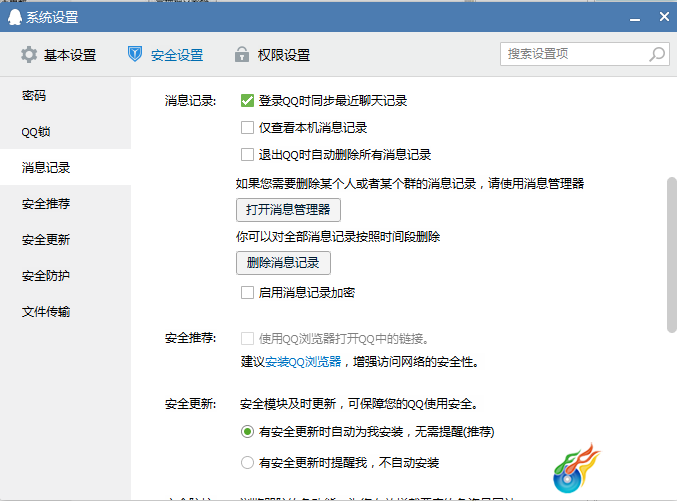Select 文件传输 in the sidebar
The image size is (677, 501).
(x=65, y=311)
